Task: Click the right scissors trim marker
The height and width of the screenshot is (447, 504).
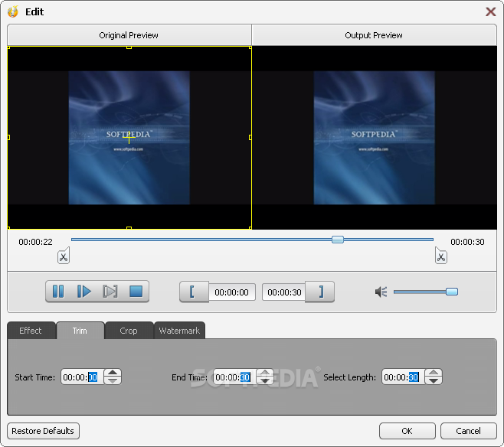Action: [440, 256]
